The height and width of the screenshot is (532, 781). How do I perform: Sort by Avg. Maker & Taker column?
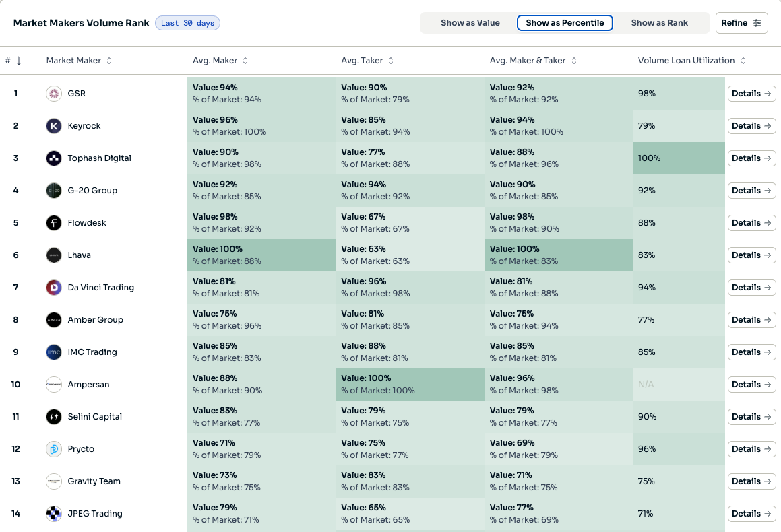tap(533, 61)
